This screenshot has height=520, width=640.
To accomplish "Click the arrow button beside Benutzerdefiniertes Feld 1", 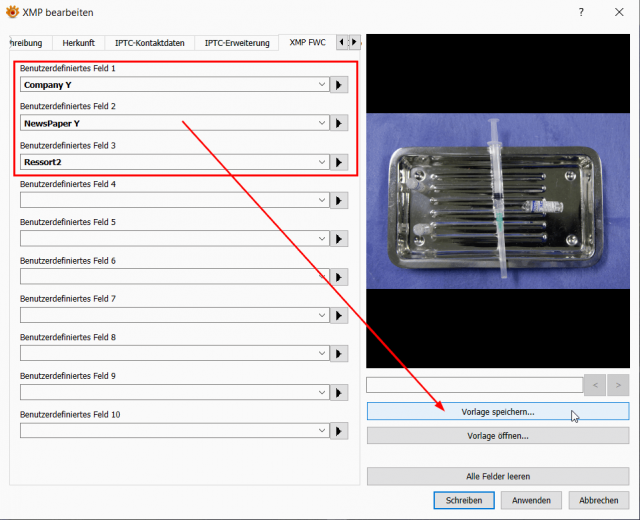I will coord(339,85).
